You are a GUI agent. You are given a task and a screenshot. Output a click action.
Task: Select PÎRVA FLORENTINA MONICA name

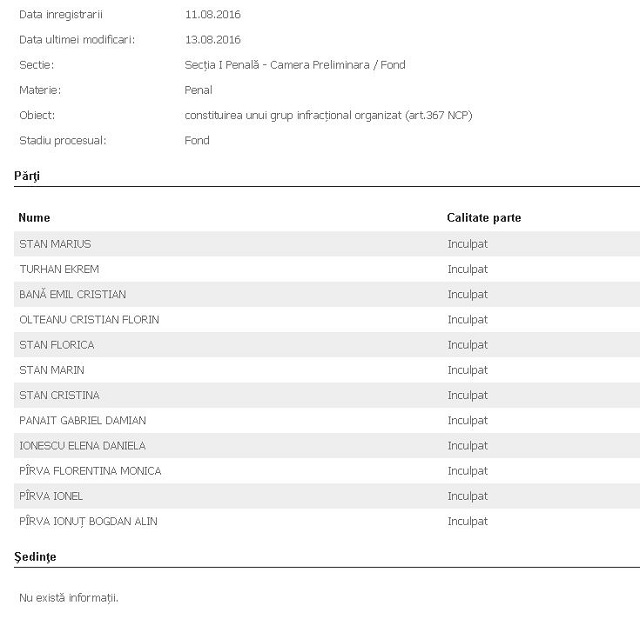[x=90, y=471]
